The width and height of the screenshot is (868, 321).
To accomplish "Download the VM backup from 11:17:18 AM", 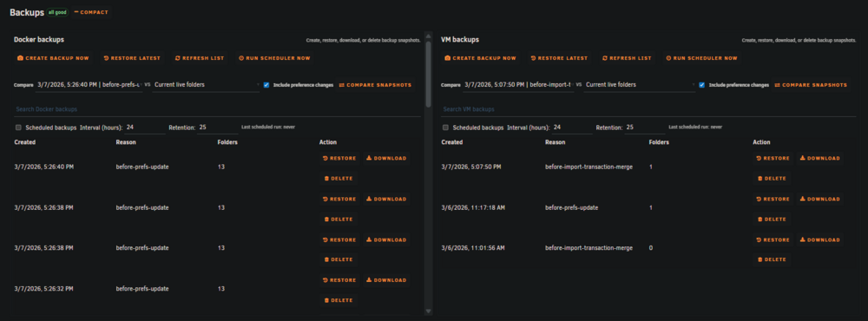I will [820, 200].
